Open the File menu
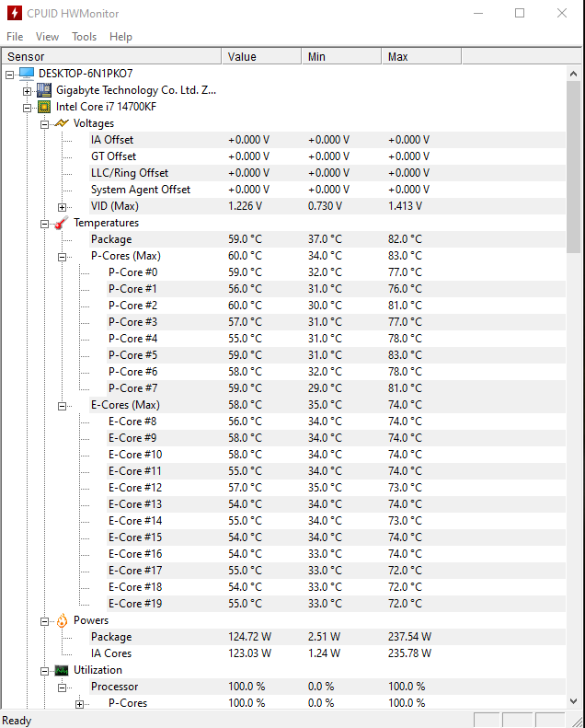 15,37
